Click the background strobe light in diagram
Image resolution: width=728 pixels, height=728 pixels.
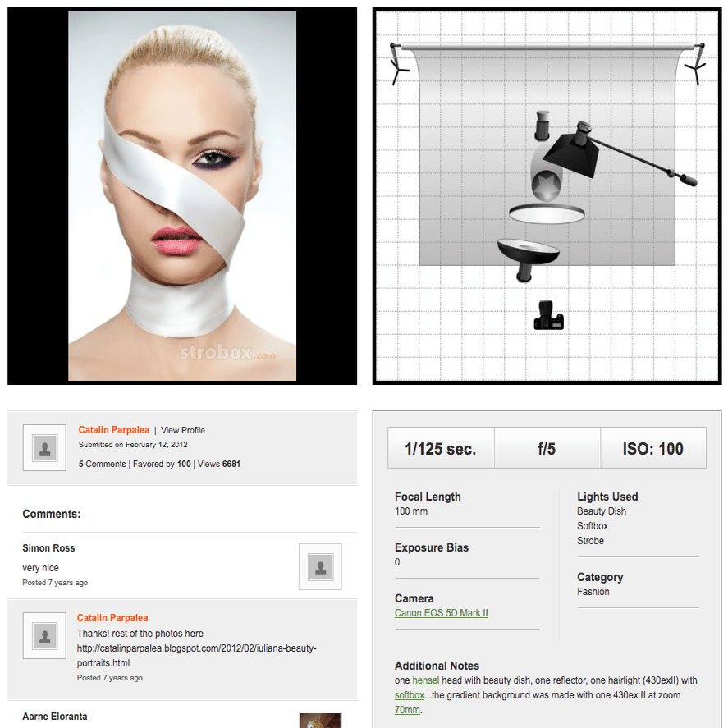(543, 125)
